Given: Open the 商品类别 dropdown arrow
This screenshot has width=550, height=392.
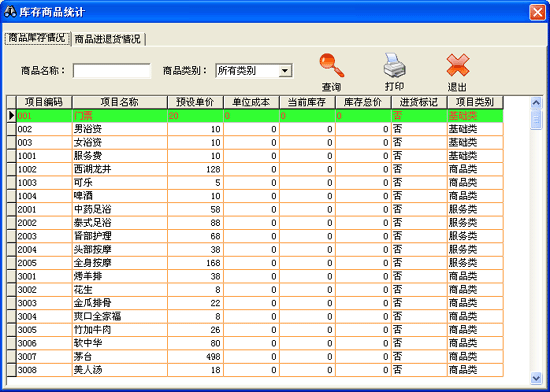Looking at the screenshot, I should pos(285,71).
